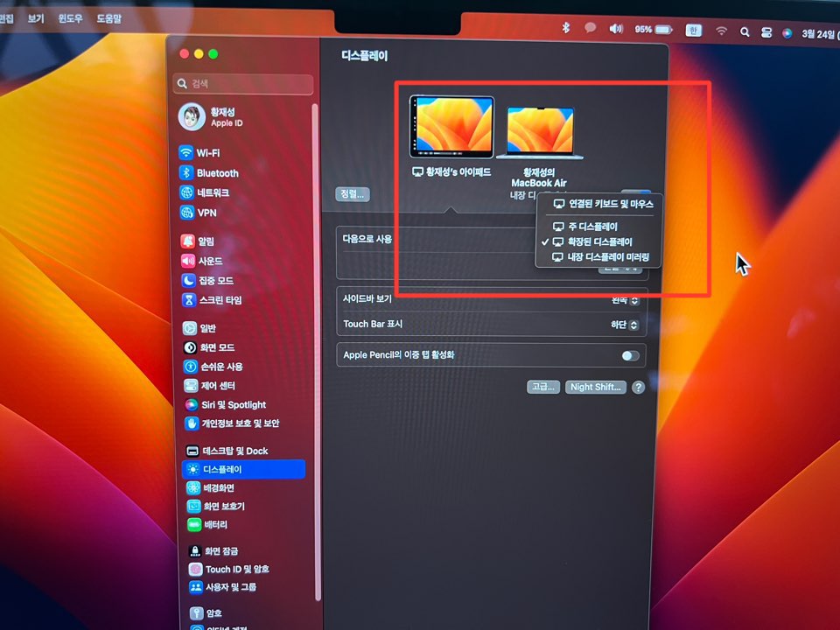
Task: Click the 정렬... arrange button
Action: [353, 194]
